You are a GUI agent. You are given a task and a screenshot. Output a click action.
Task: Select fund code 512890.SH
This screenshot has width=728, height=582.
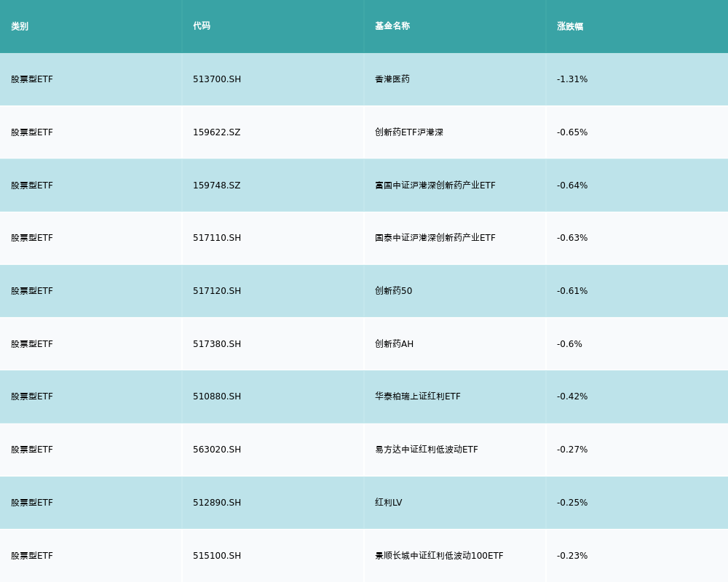[x=217, y=503]
